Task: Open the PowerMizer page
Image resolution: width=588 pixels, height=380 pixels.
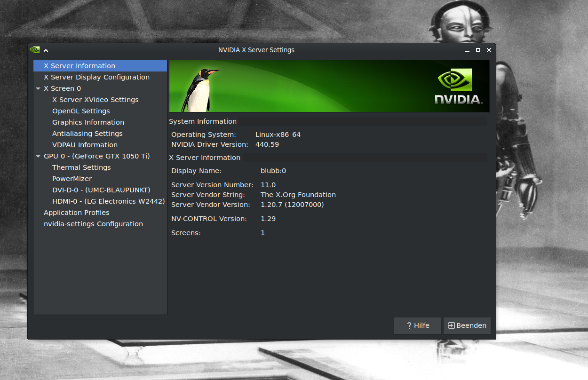Action: coord(72,179)
